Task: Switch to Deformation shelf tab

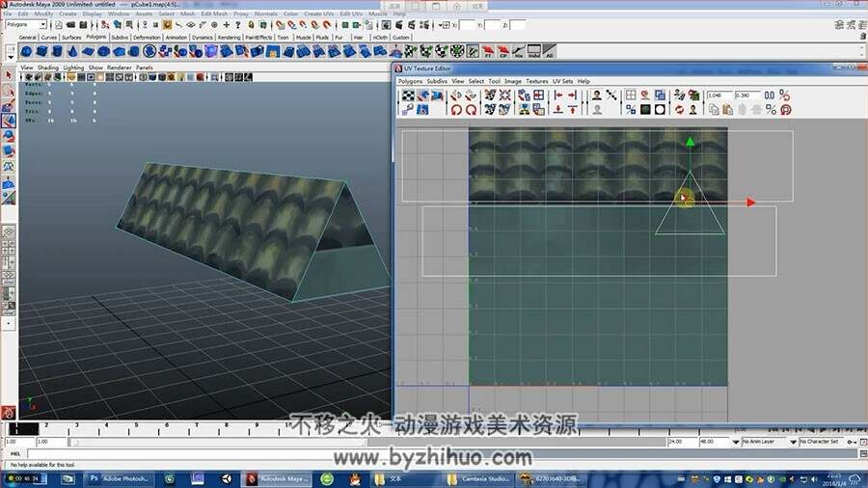Action: 147,37
